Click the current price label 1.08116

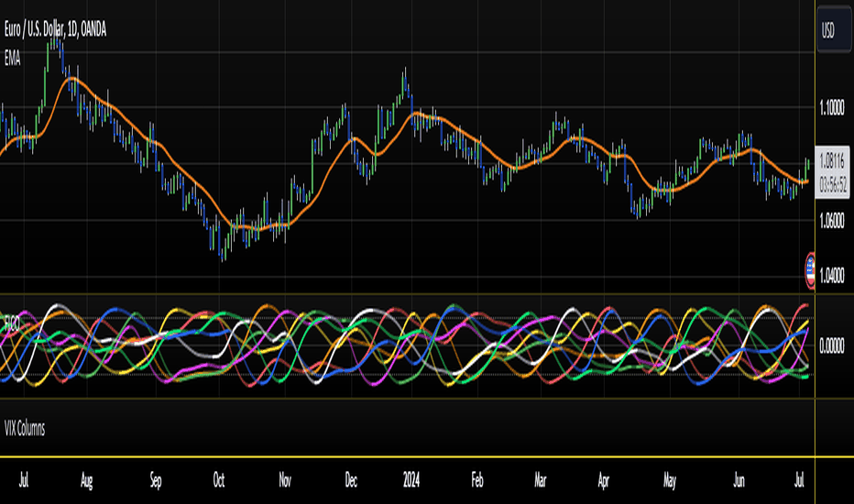click(x=832, y=160)
